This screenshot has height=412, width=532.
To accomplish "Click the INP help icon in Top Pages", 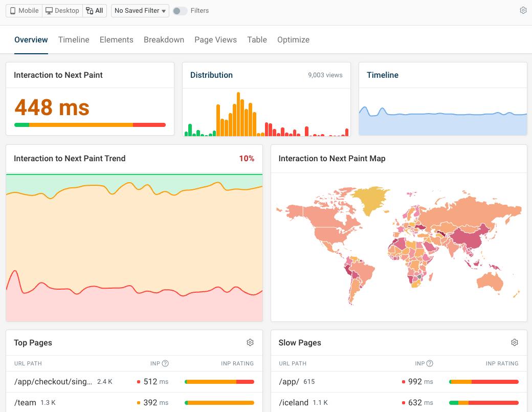I will coord(165,363).
